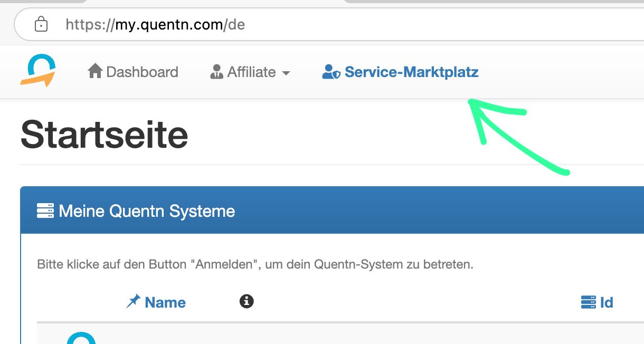Viewport: 644px width, 344px height.
Task: Expand the Affiliate dropdown caret
Action: (286, 73)
